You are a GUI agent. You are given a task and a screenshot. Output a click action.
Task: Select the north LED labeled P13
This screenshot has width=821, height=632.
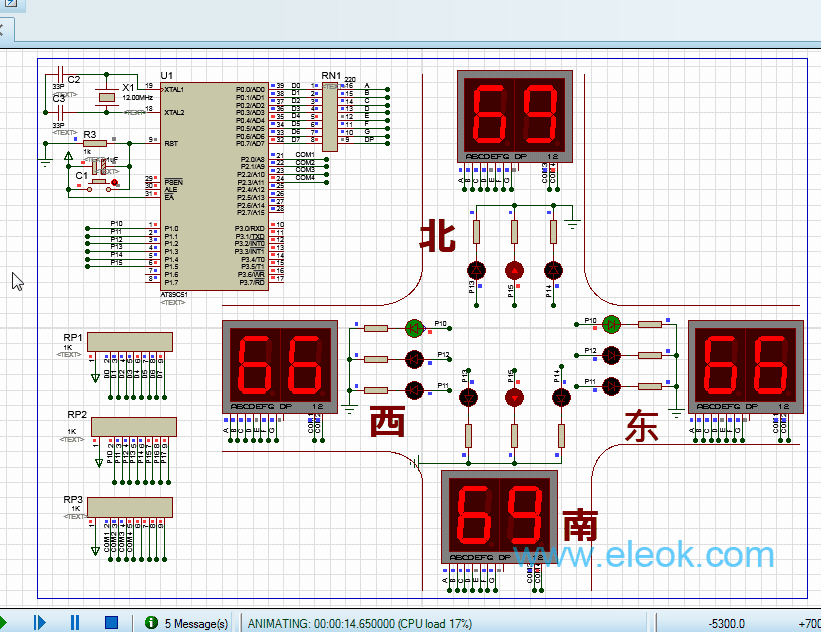click(x=476, y=271)
